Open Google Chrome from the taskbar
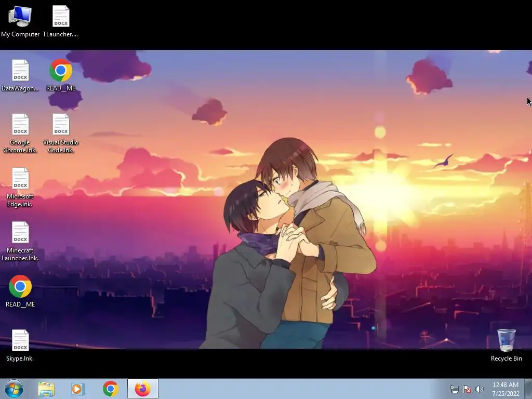This screenshot has height=399, width=532. point(110,389)
